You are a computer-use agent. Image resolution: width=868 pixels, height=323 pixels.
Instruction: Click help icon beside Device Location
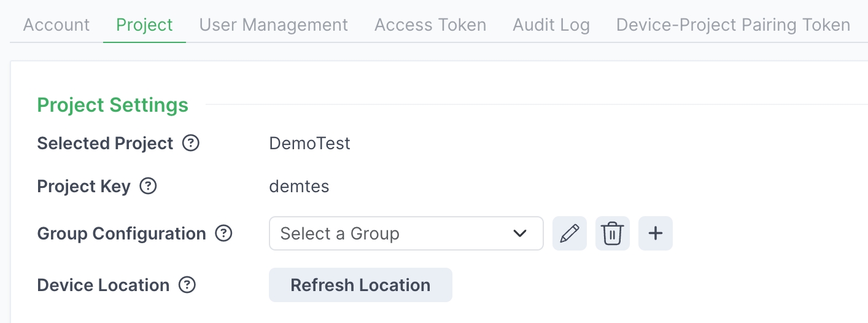187,285
